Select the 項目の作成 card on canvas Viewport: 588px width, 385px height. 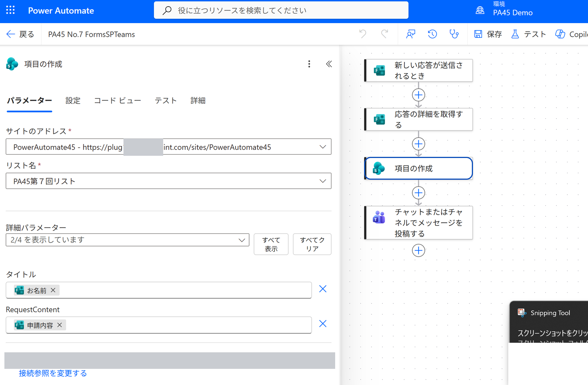[419, 168]
